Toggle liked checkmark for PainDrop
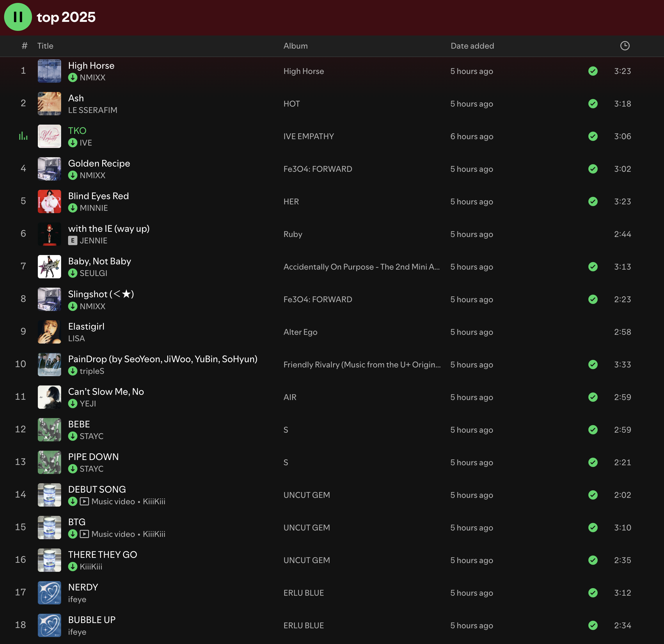 [593, 365]
